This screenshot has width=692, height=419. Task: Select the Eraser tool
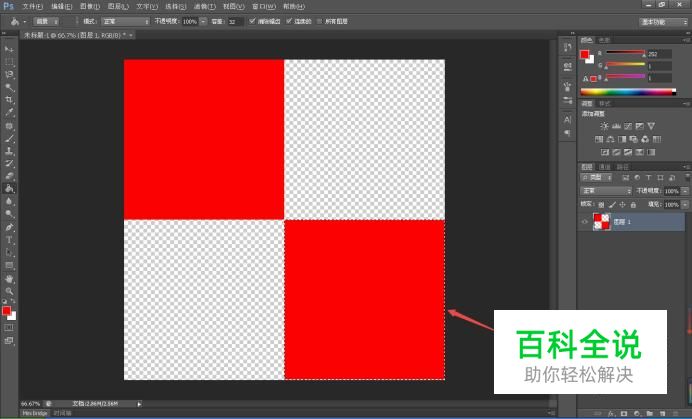click(9, 176)
